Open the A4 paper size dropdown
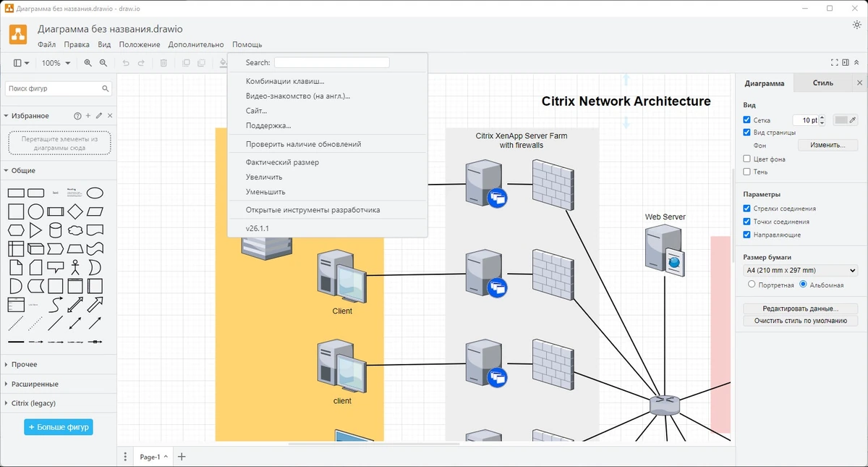The height and width of the screenshot is (467, 868). click(800, 270)
